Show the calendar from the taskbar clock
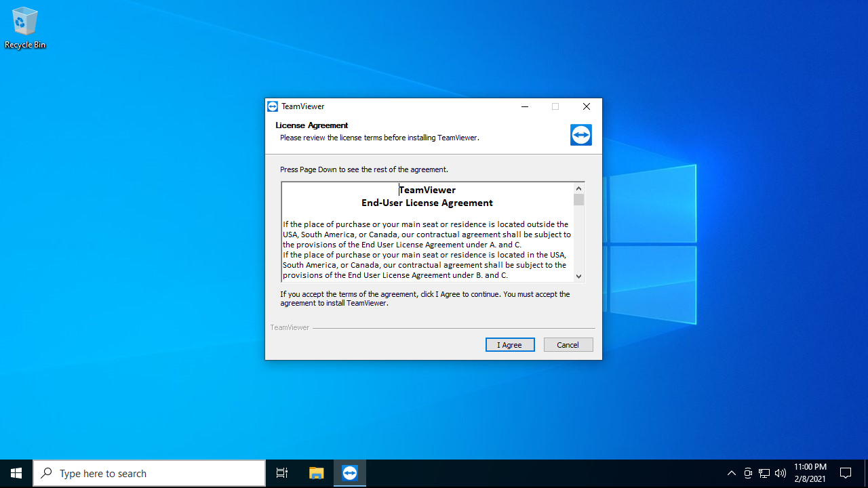 tap(810, 473)
